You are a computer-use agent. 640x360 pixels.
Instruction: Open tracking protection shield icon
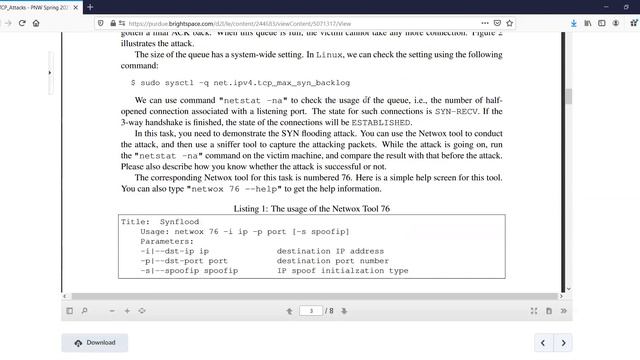(x=100, y=23)
